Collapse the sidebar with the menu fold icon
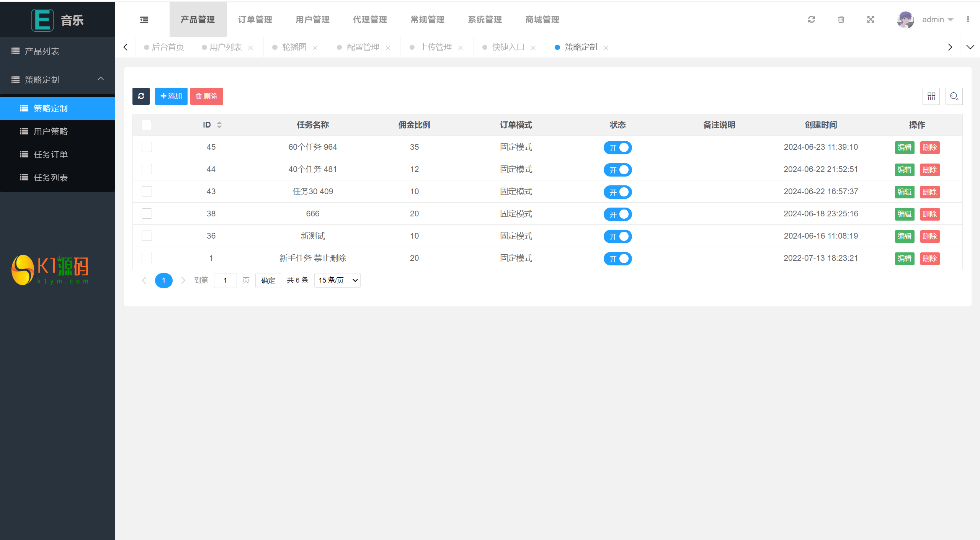980x540 pixels. pos(144,20)
